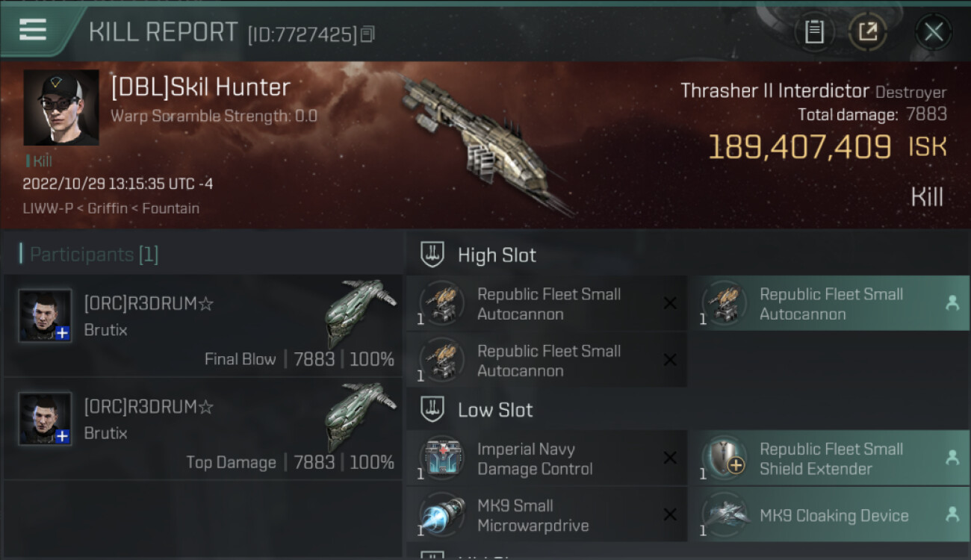The height and width of the screenshot is (560, 971).
Task: Close the kill report window
Action: [x=933, y=32]
